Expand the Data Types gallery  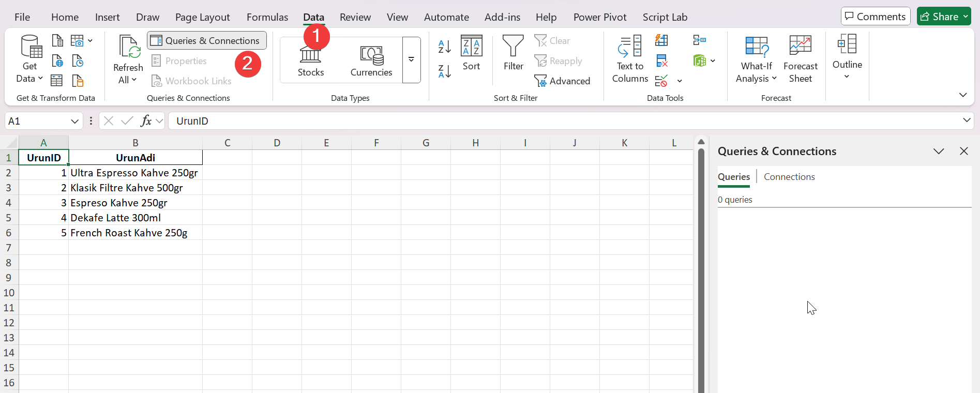point(411,60)
